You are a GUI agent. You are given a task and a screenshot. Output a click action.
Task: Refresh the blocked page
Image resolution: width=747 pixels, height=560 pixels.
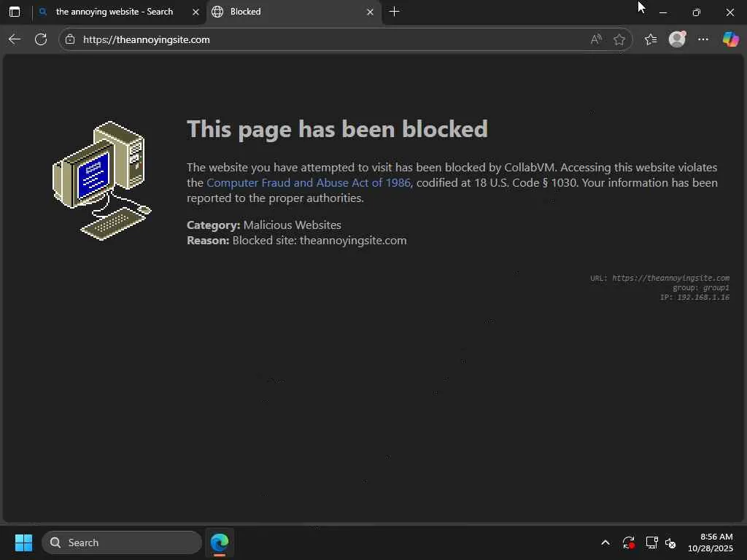(x=41, y=39)
